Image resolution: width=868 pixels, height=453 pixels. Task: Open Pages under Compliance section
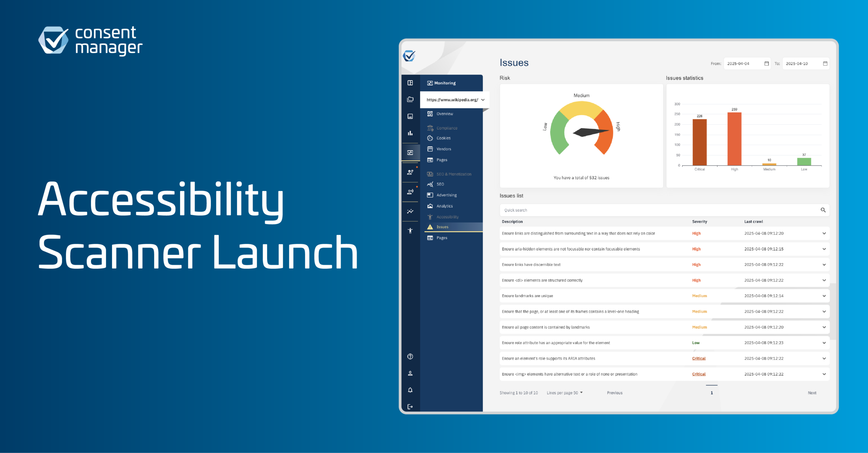[x=437, y=160]
